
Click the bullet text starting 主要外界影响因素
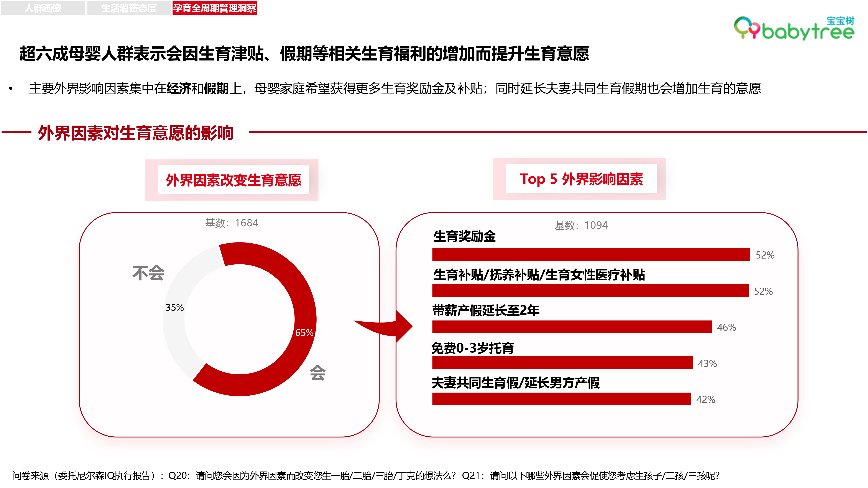[395, 88]
